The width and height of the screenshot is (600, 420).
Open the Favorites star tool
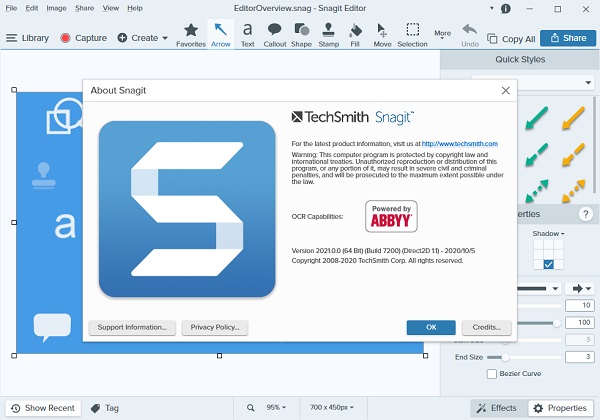[191, 34]
